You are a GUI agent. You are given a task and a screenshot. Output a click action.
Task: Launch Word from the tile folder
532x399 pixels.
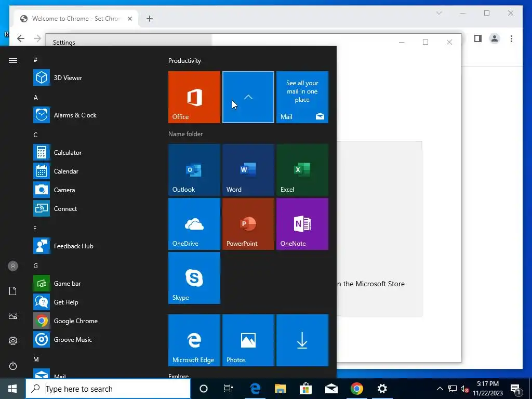tap(248, 170)
